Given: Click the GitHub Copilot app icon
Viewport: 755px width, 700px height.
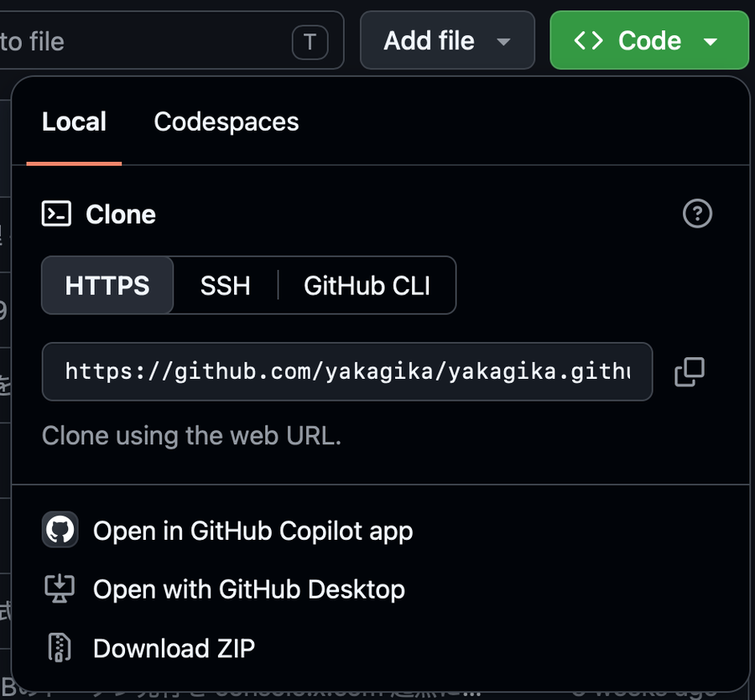Looking at the screenshot, I should (x=60, y=530).
